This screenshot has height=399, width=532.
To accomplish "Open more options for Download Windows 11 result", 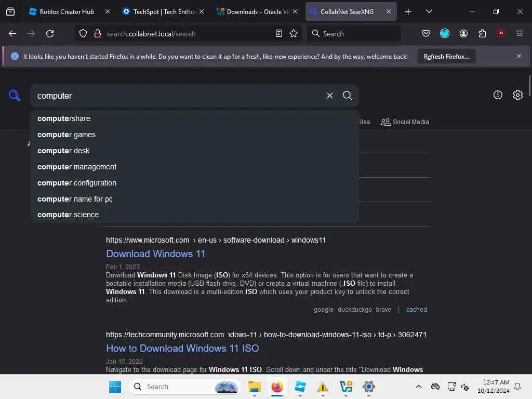I will 398,310.
